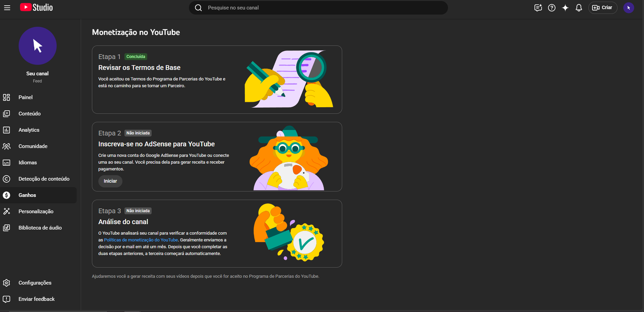Click the Biblioteca de áudio icon
Screen dimensions: 644x312
pos(6,228)
